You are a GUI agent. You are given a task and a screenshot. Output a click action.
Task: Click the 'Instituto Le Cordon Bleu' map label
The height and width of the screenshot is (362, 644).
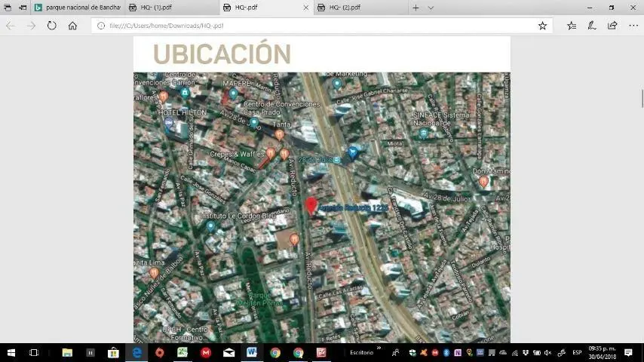238,216
